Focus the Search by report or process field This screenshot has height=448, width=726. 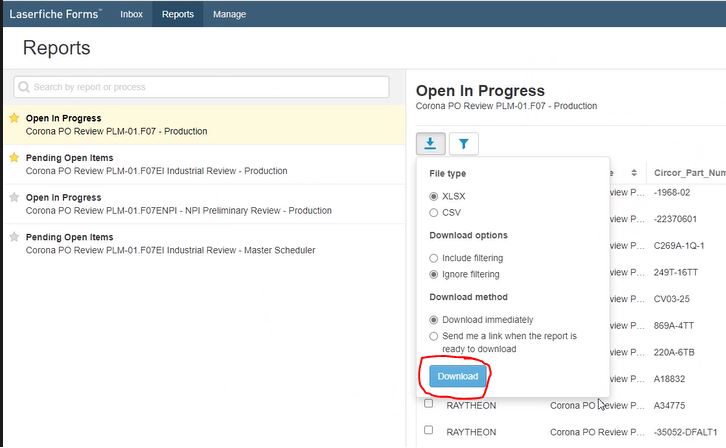(201, 87)
